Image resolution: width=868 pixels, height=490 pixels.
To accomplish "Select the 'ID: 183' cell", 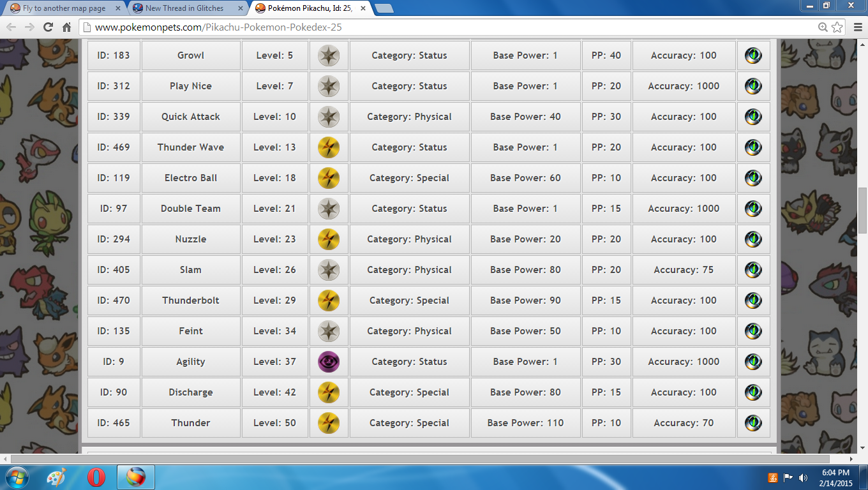I will pos(114,56).
